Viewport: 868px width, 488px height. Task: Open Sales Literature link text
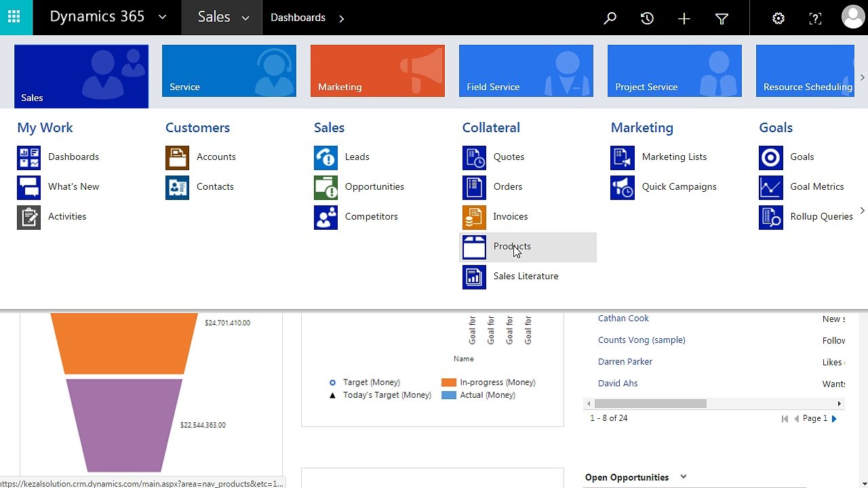[x=526, y=277]
